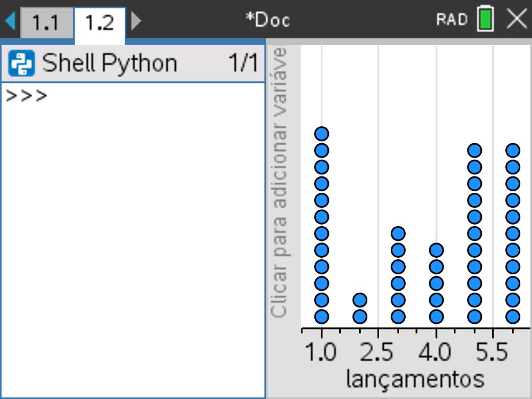Select the top dot of the rightmost column

point(513,150)
